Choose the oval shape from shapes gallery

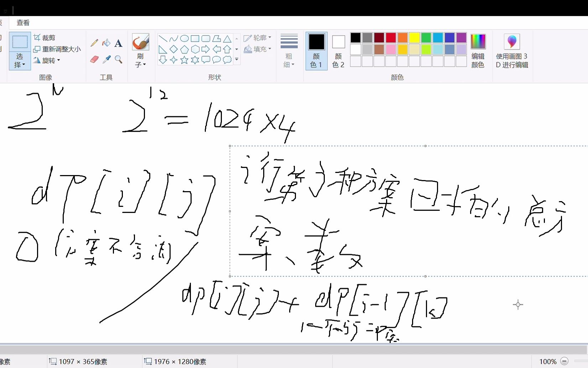pos(184,38)
